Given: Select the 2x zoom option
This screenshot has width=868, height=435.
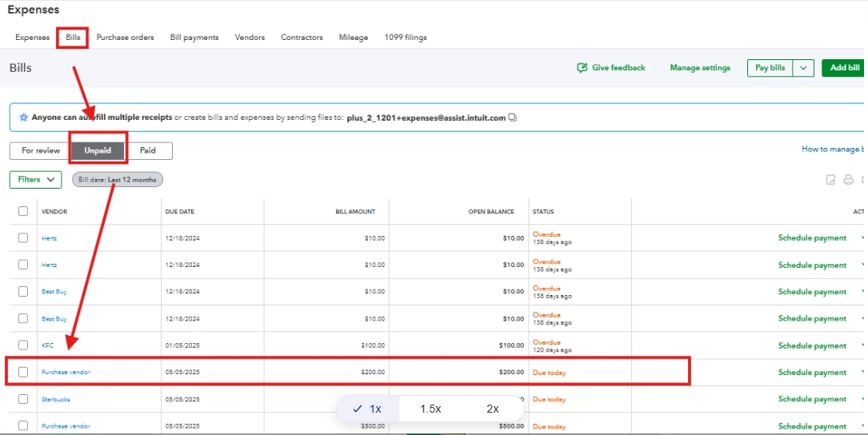Looking at the screenshot, I should pyautogui.click(x=492, y=409).
